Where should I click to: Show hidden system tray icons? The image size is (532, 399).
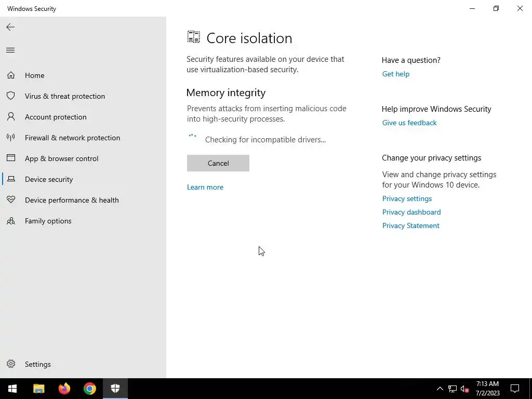(x=440, y=389)
